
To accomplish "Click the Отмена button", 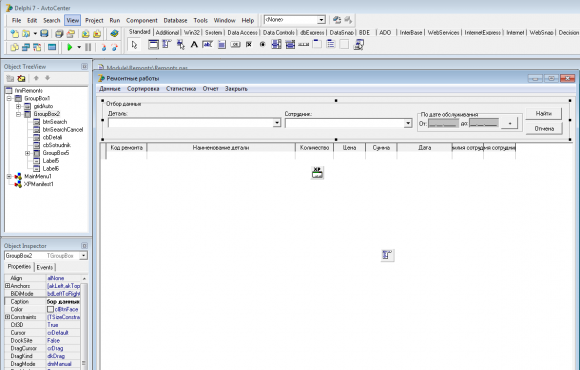I will point(544,128).
